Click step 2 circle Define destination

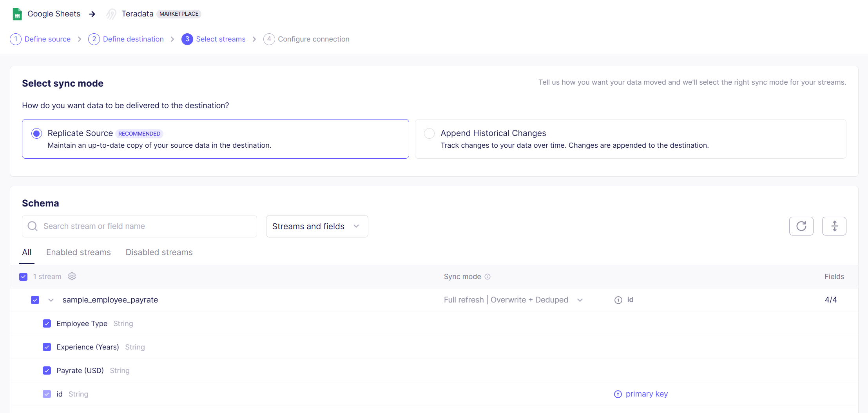[x=94, y=39]
